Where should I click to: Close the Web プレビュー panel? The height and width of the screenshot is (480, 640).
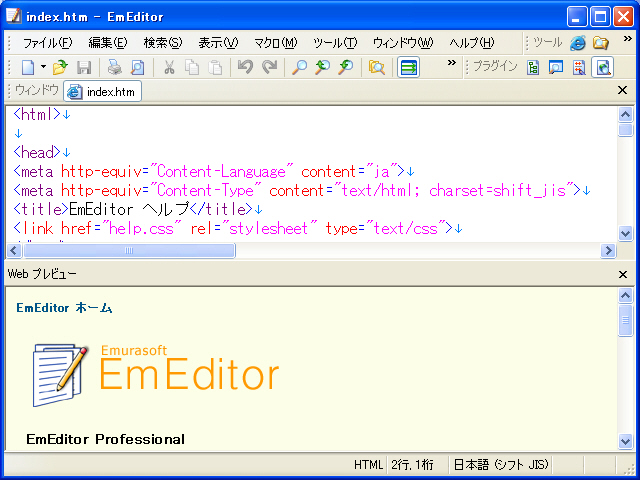point(623,274)
